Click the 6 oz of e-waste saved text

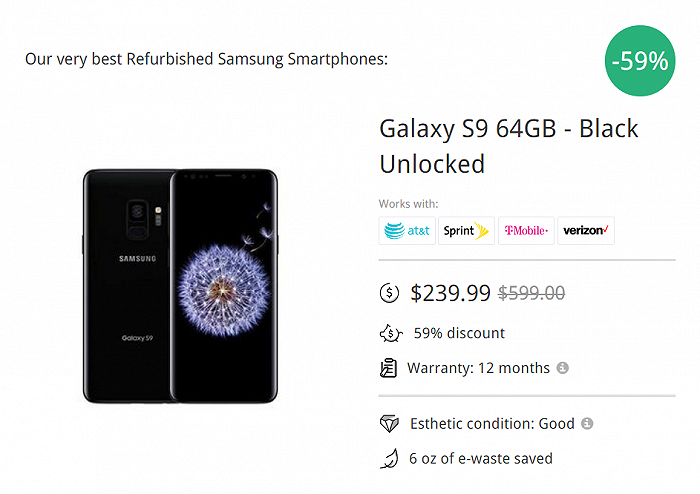tap(480, 459)
